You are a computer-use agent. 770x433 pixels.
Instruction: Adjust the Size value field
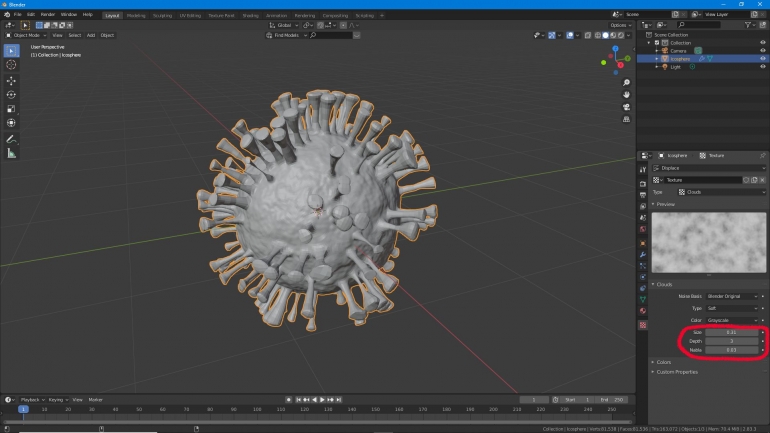coord(732,332)
